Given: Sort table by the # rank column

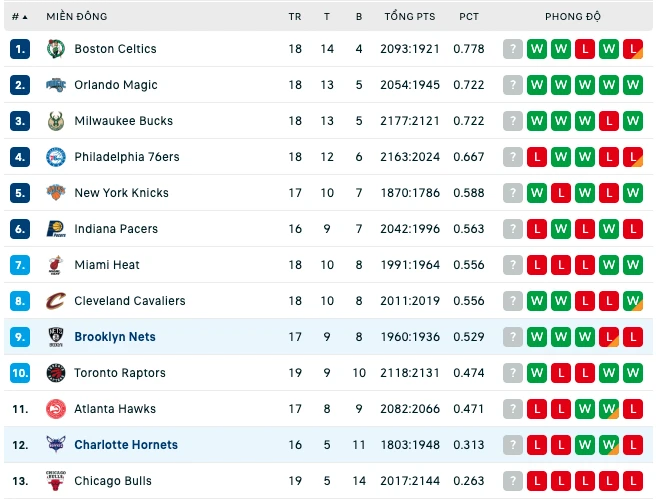Looking at the screenshot, I should [x=20, y=17].
